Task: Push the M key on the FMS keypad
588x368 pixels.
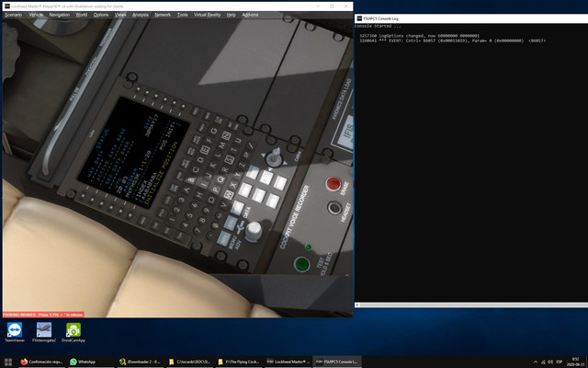Action: 222,145
